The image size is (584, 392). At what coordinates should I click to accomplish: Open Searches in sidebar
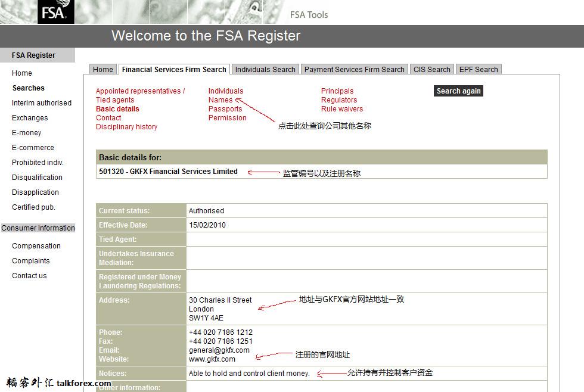(x=29, y=88)
